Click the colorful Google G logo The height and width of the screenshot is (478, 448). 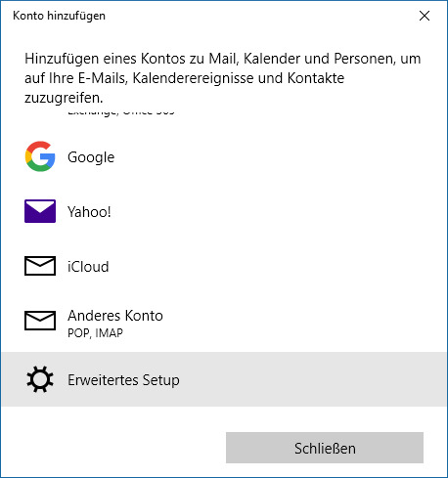[x=40, y=156]
